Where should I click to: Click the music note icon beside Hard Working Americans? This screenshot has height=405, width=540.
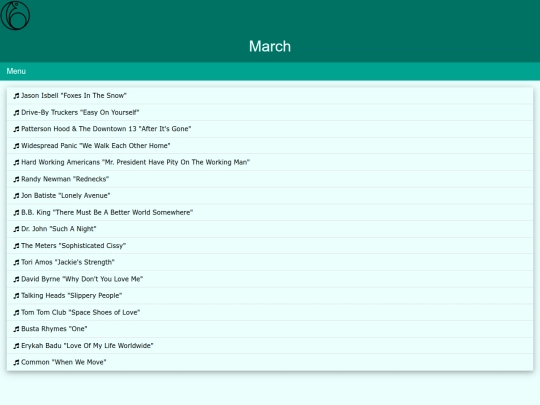coord(16,163)
